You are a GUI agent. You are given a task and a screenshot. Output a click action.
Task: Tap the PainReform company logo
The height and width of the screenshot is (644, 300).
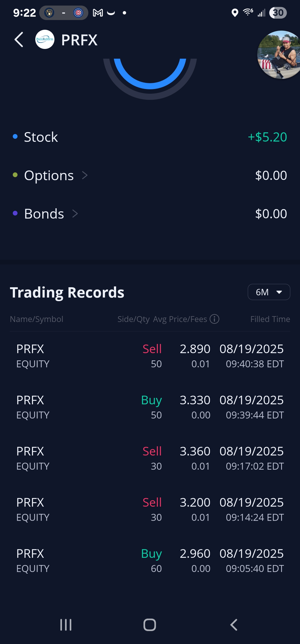pyautogui.click(x=45, y=39)
